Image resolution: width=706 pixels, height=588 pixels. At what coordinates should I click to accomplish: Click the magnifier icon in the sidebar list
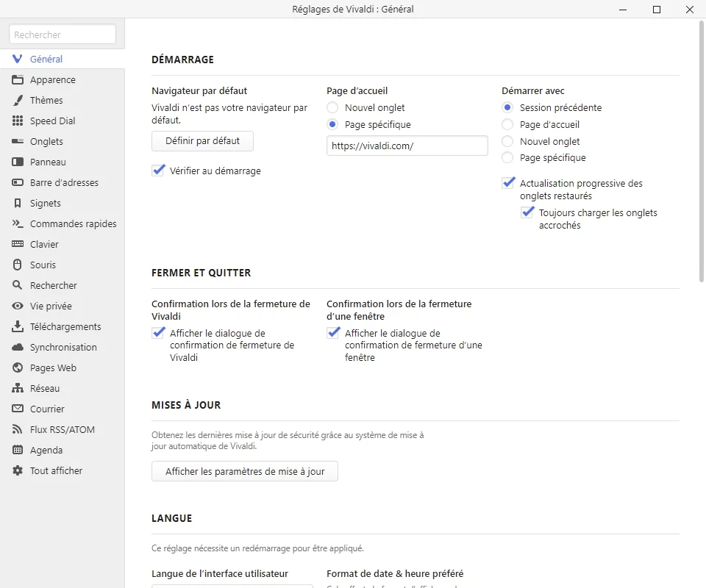tap(17, 285)
